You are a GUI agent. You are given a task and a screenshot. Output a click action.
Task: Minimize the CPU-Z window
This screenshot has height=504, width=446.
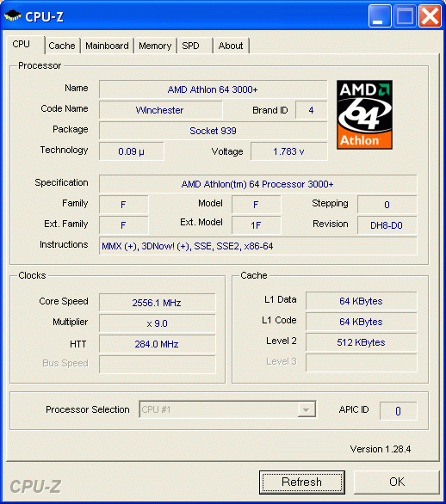point(380,15)
